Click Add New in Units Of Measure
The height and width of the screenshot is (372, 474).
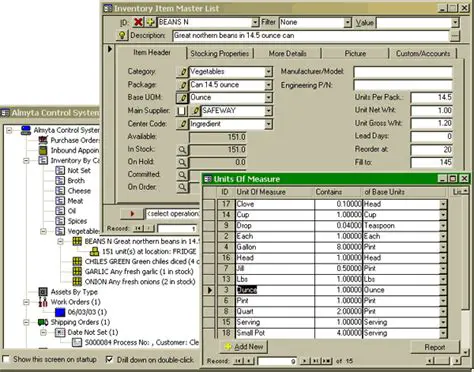pyautogui.click(x=244, y=347)
